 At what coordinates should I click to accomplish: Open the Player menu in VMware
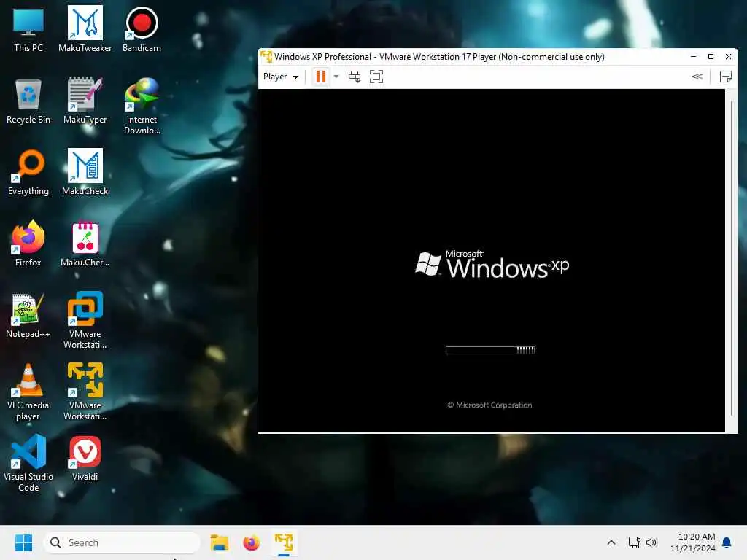pyautogui.click(x=281, y=77)
